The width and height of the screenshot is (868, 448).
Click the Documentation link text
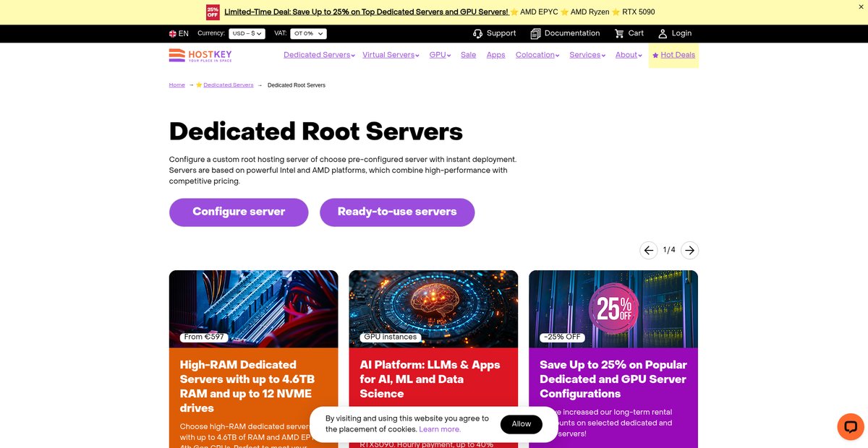(572, 33)
